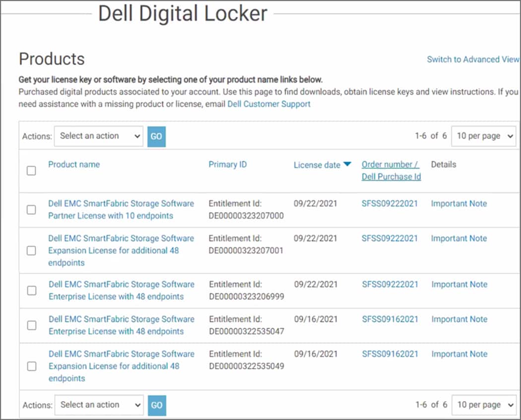Click the entitlement ID DE00000323207000
Screen dimensions: 521x420
(246, 216)
